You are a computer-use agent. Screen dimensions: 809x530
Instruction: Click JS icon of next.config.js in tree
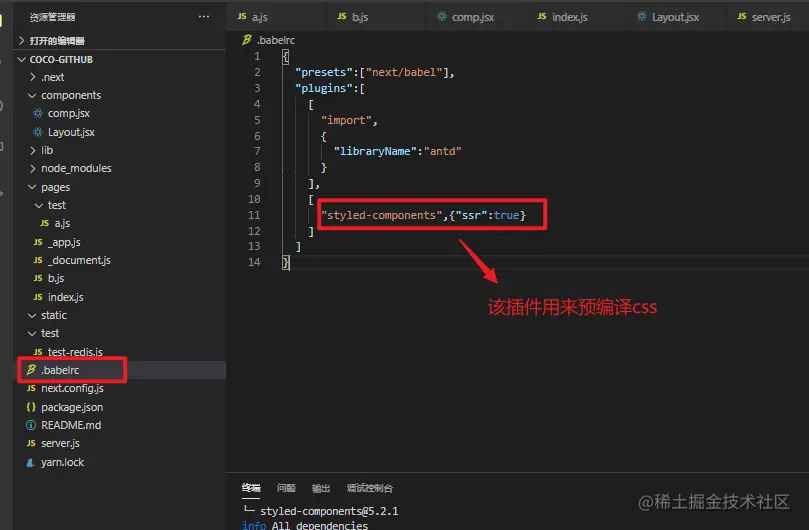(31, 388)
